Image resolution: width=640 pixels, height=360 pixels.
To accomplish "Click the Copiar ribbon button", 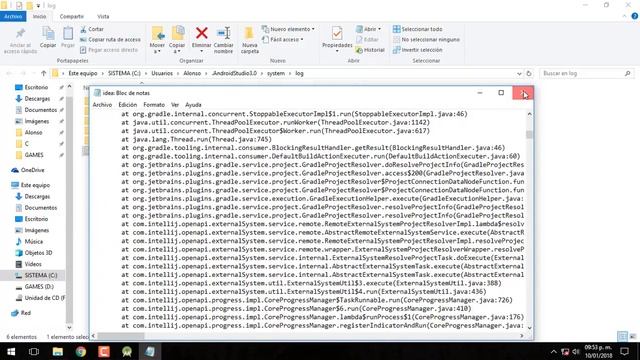I will 48,38.
